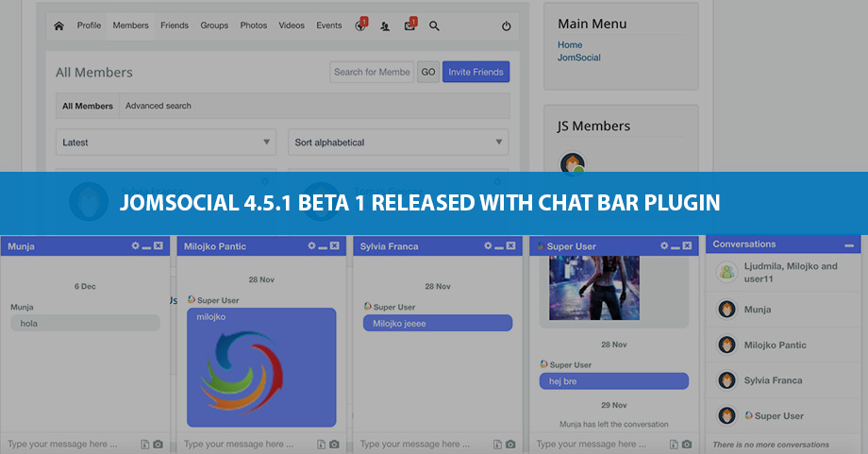Minimize the Milojko Pantic chat window
The image size is (868, 454).
pos(323,247)
